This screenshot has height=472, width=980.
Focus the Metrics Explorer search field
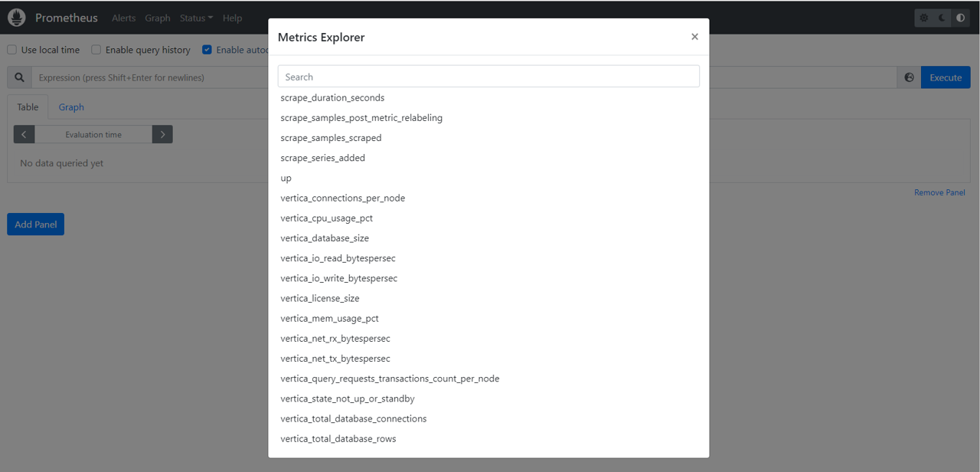[x=488, y=77]
